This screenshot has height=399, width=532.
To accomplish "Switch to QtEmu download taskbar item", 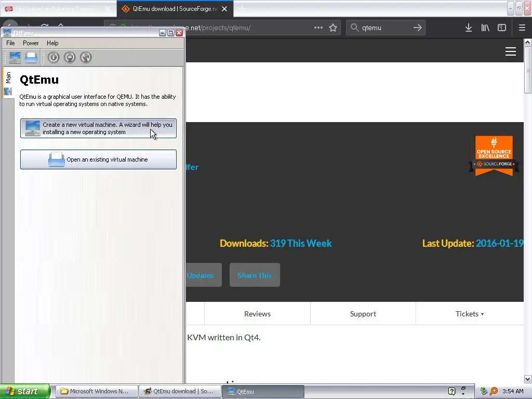I will point(180,392).
